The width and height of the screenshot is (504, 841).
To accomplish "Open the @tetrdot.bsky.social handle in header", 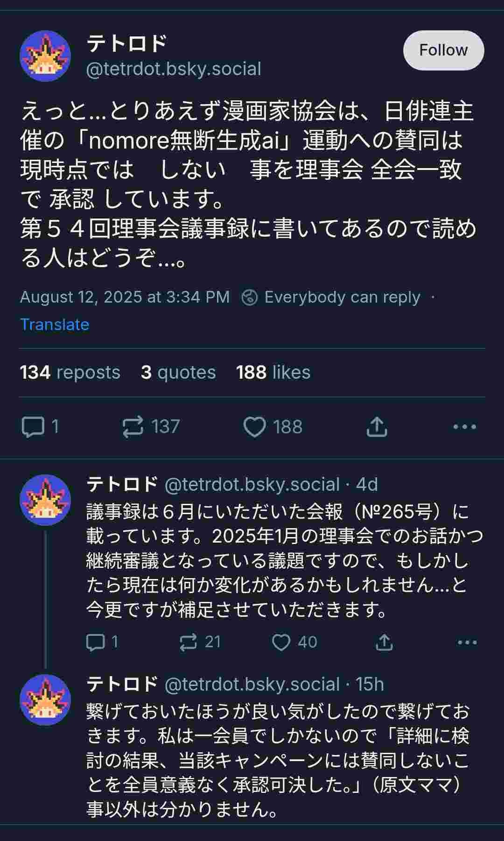I will [173, 69].
